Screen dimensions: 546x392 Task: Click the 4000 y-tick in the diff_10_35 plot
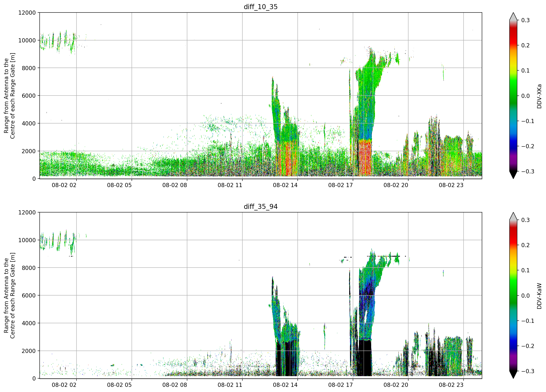point(29,123)
